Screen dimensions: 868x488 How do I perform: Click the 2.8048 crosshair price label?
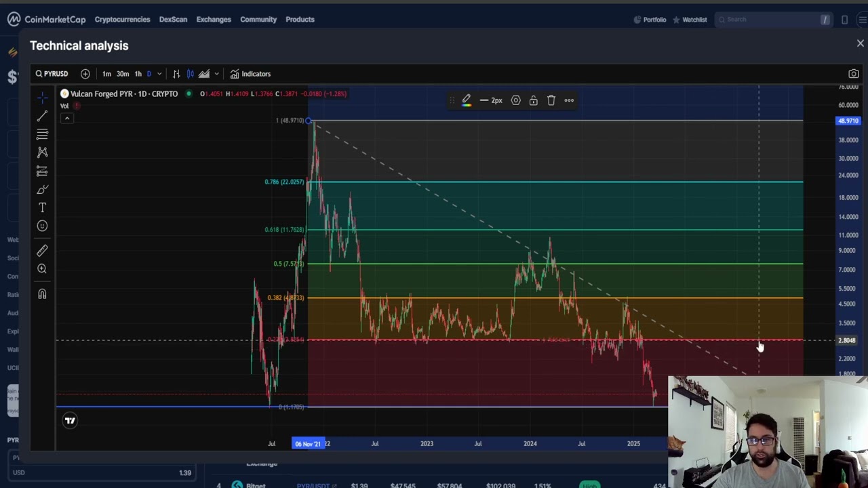[x=847, y=340]
